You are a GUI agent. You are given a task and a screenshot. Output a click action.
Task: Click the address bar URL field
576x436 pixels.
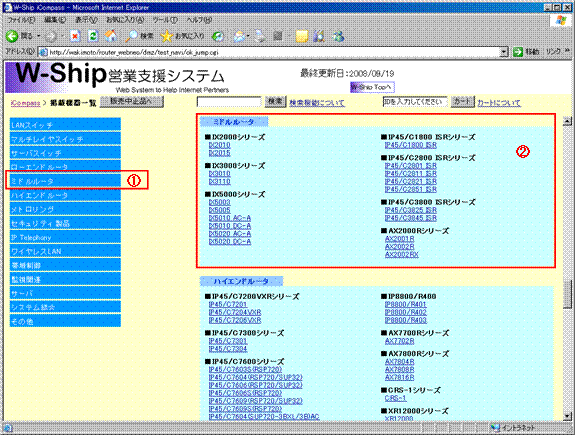coord(274,52)
